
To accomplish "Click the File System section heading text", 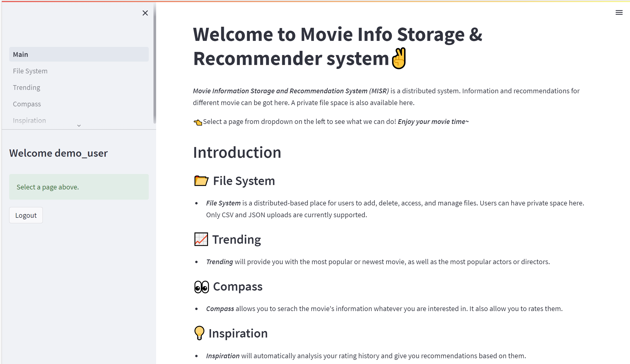I will (x=244, y=181).
